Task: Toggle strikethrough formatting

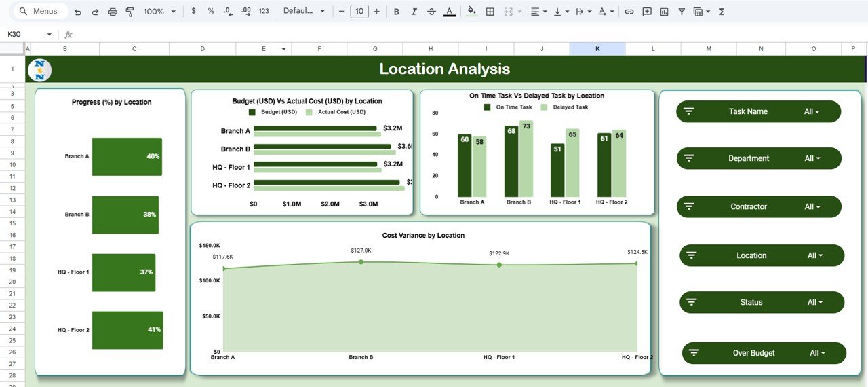Action: click(431, 12)
